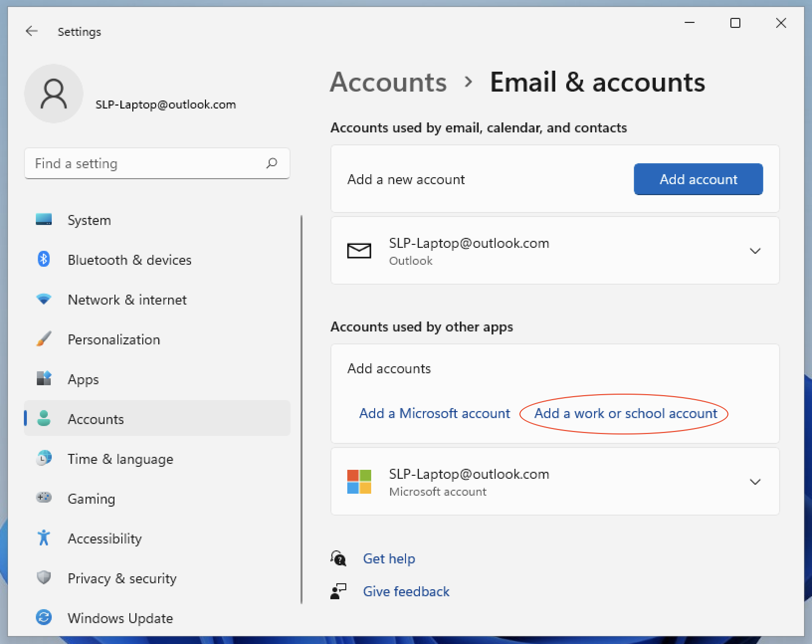
Task: Expand the Microsoft account entry chevron
Action: click(x=755, y=482)
